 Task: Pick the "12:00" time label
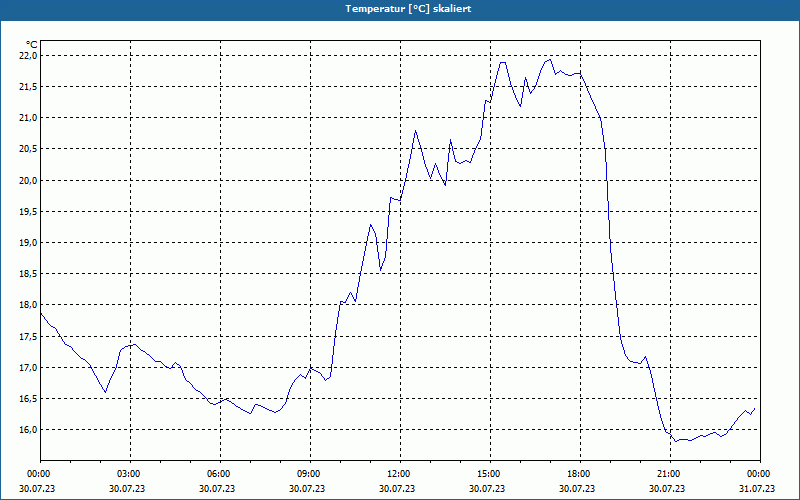[x=397, y=474]
